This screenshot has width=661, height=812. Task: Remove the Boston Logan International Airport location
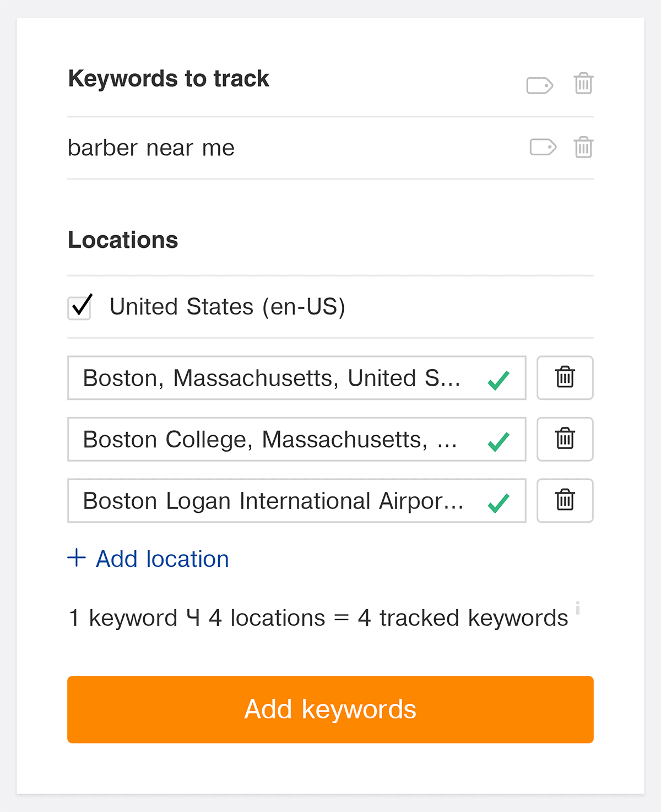pyautogui.click(x=565, y=500)
